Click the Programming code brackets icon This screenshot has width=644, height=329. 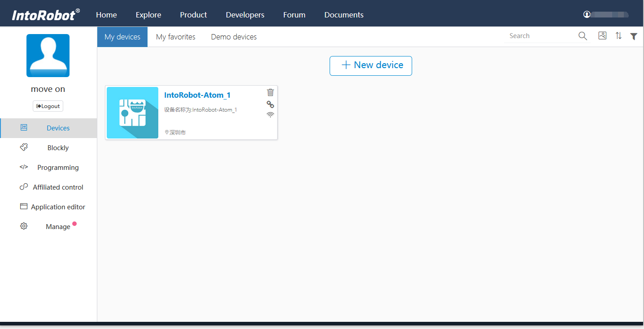(x=24, y=167)
